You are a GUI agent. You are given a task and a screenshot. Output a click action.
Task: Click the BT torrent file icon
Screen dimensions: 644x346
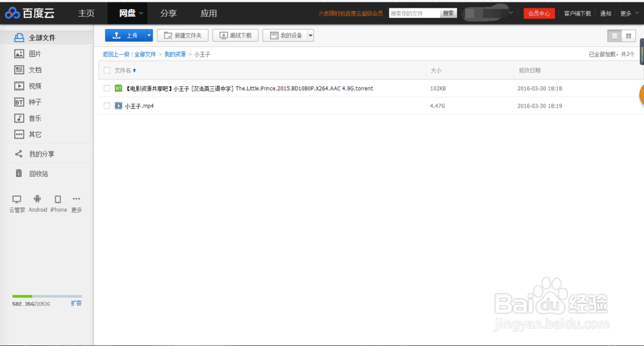[118, 88]
